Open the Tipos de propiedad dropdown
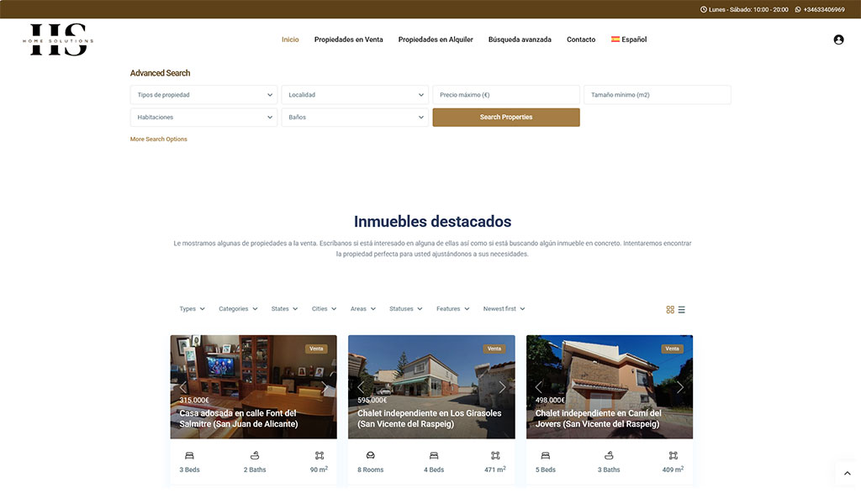Screen dimensions: 861x504 [203, 95]
